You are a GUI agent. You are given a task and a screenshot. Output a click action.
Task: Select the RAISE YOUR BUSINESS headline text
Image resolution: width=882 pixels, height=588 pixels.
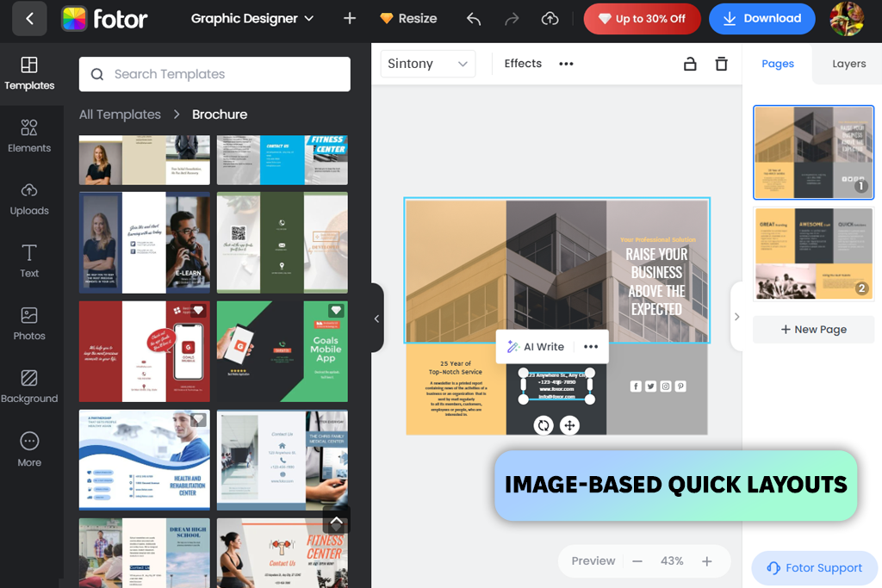point(656,281)
